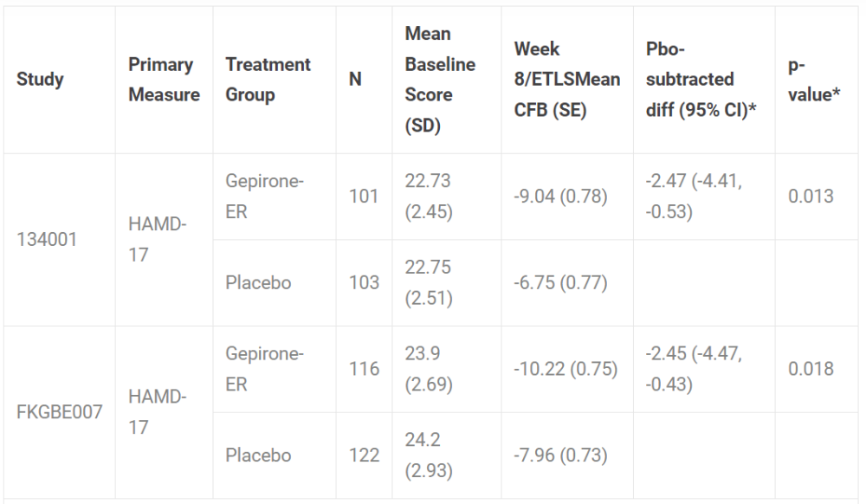Click the Mean Baseline Score (SD) header
The height and width of the screenshot is (504, 866).
[440, 80]
